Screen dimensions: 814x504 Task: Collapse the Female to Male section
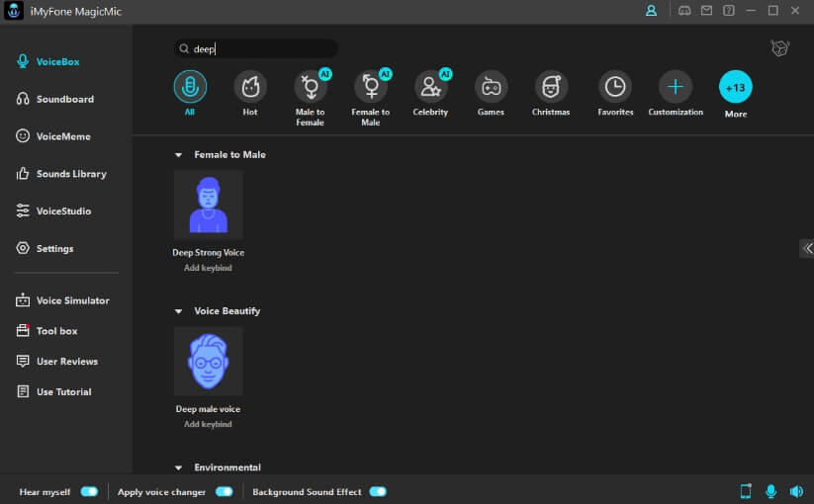pyautogui.click(x=179, y=155)
